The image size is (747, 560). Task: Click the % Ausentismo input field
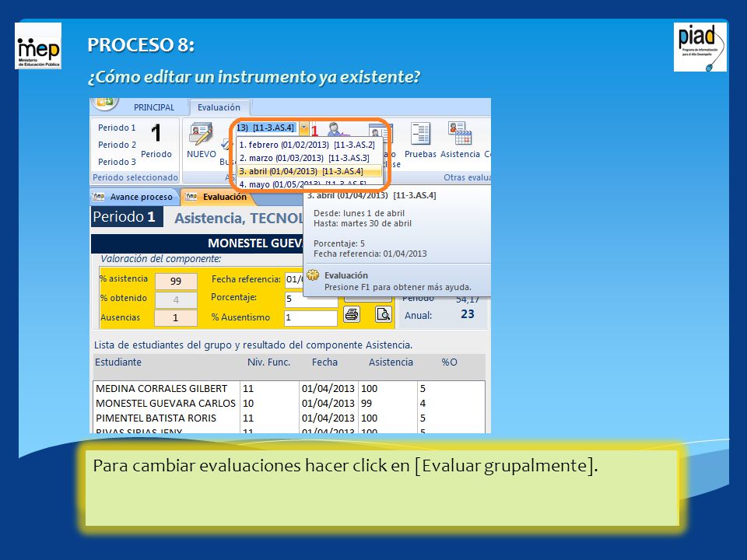(x=310, y=317)
